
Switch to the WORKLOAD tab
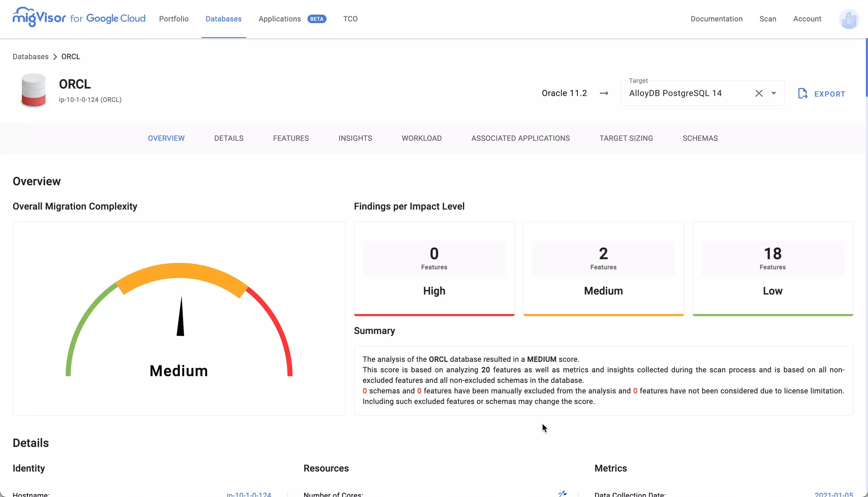[421, 138]
